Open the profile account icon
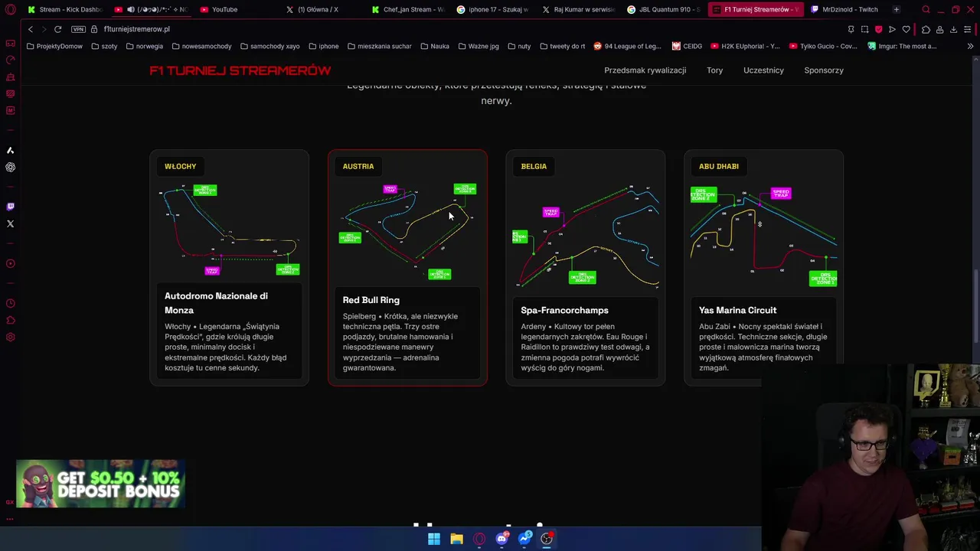This screenshot has height=551, width=980. [x=939, y=29]
